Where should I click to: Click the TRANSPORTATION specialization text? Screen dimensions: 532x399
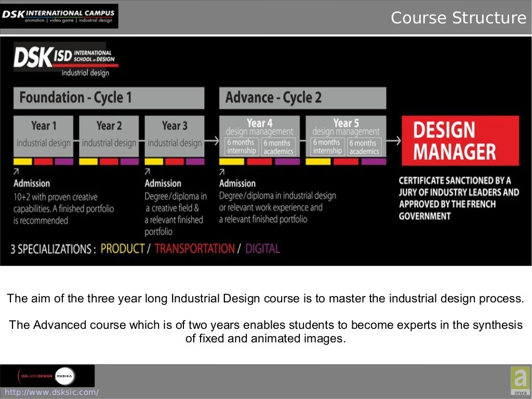pyautogui.click(x=194, y=249)
